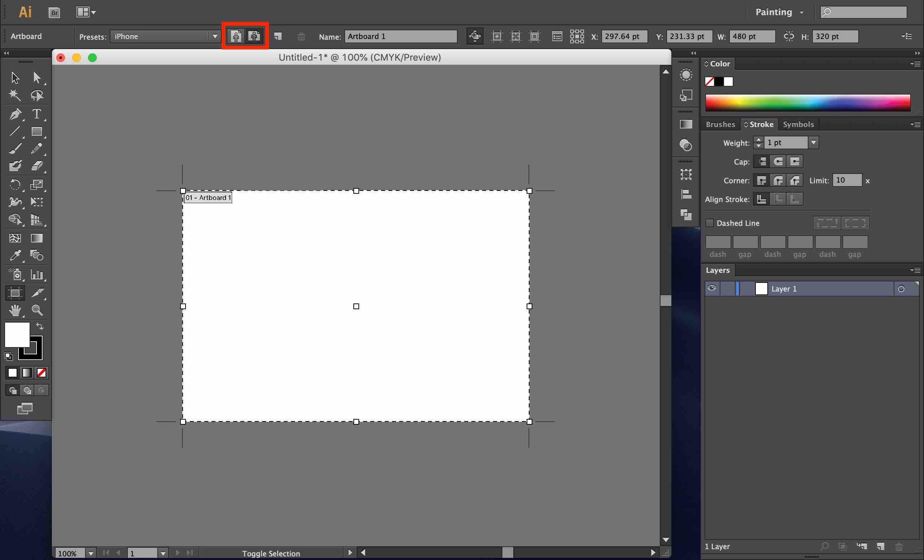Enable the Dashed Line checkbox
This screenshot has width=924, height=560.
point(710,223)
